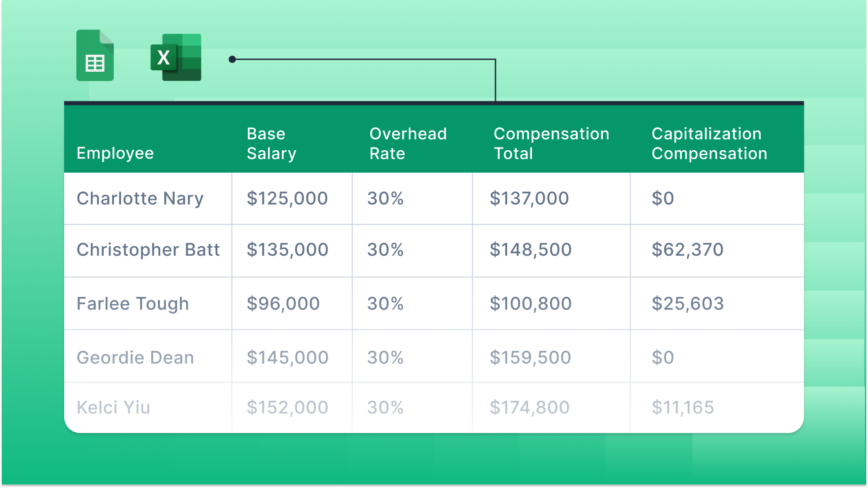The image size is (868, 488).
Task: Click the $148,500 compensation total cell
Action: [x=530, y=249]
